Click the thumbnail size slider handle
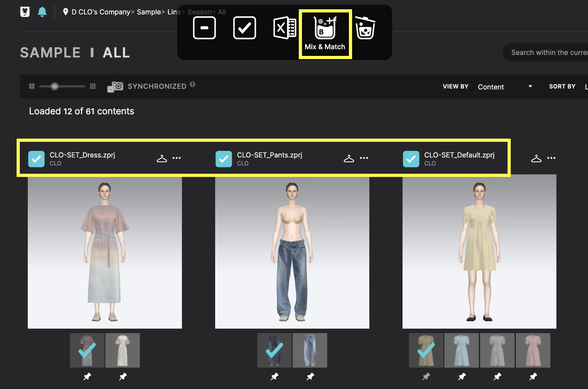588x389 pixels. pos(55,86)
